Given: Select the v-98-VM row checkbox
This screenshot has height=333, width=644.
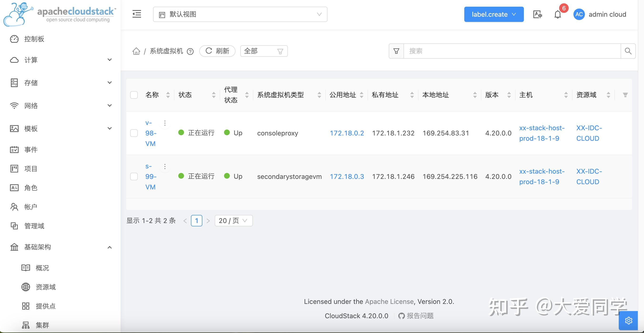Looking at the screenshot, I should 134,133.
